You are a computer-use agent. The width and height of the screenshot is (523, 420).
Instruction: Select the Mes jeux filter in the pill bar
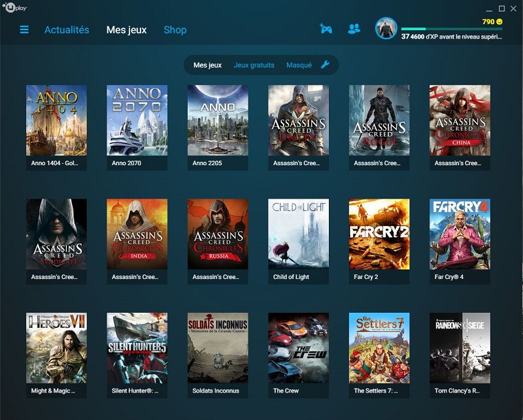pos(207,65)
